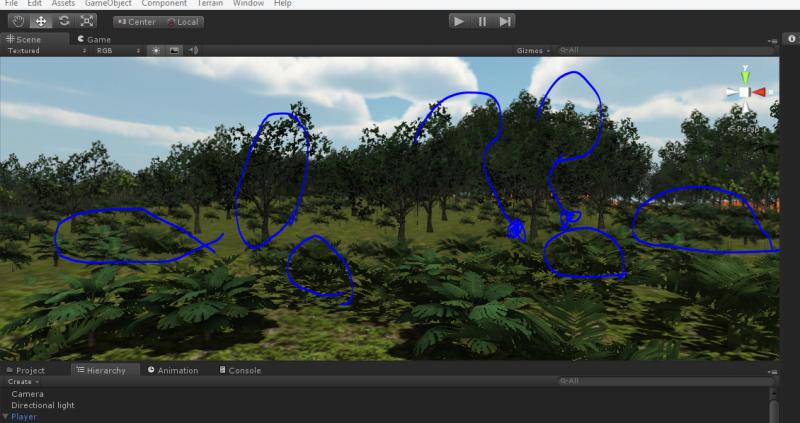Image resolution: width=800 pixels, height=423 pixels.
Task: Select Camera in the Hierarchy
Action: 28,394
